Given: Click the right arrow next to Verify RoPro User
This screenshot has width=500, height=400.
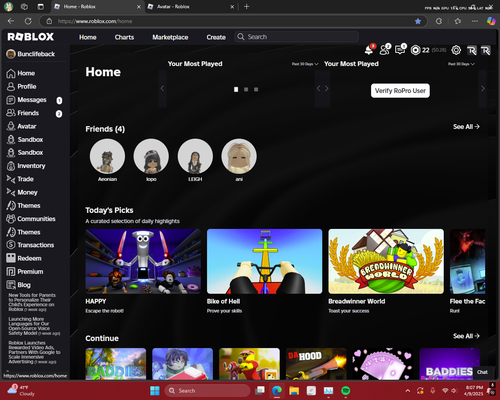Looking at the screenshot, I should click(483, 89).
